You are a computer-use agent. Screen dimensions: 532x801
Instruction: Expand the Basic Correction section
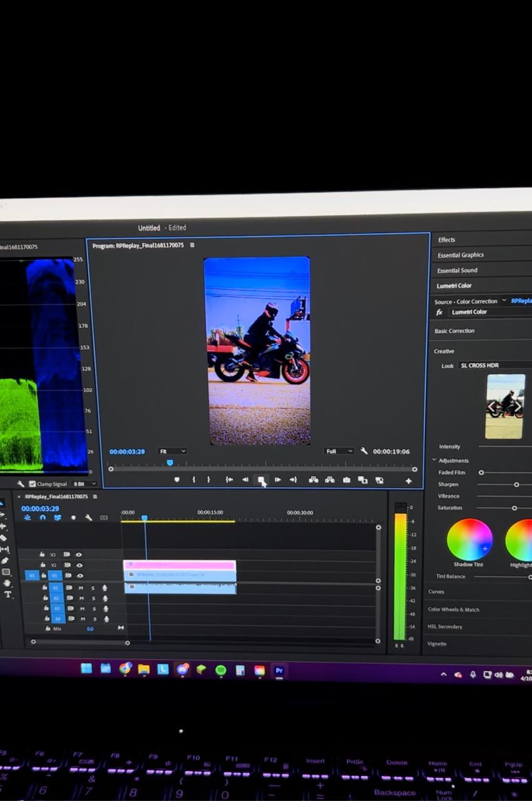tap(454, 331)
